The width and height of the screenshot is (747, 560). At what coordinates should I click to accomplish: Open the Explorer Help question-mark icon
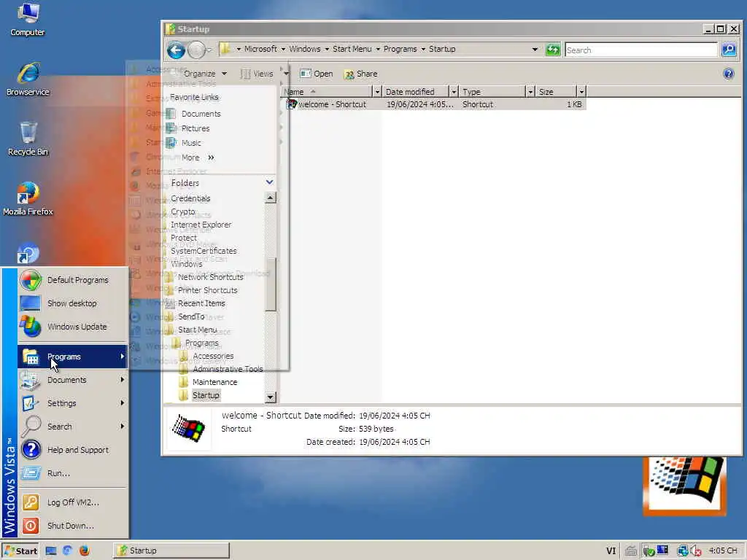click(x=728, y=74)
